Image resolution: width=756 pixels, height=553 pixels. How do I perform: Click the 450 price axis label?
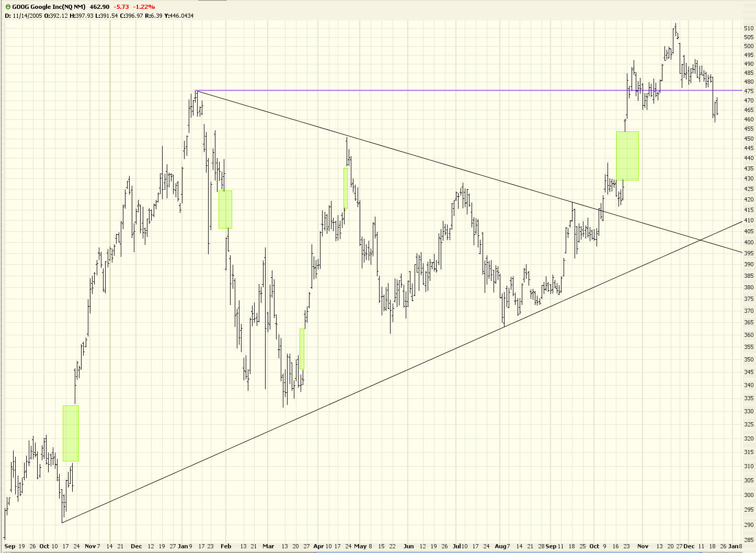click(x=749, y=139)
